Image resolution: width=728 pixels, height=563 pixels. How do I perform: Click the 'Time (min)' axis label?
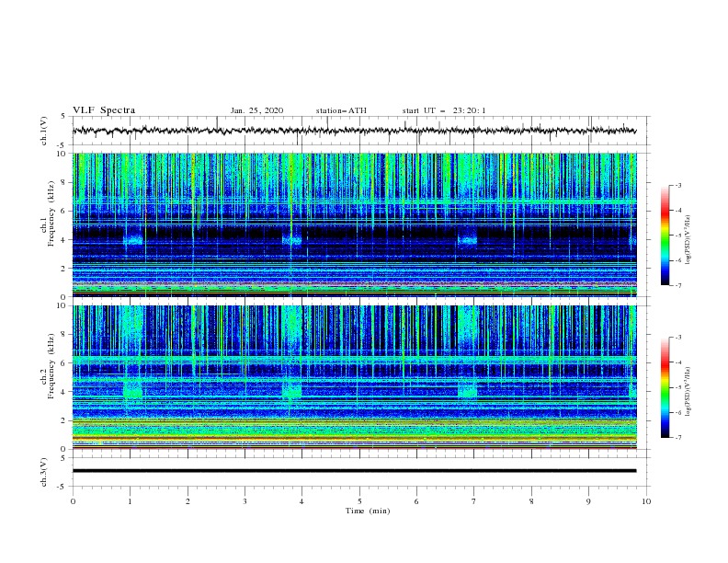click(x=368, y=511)
